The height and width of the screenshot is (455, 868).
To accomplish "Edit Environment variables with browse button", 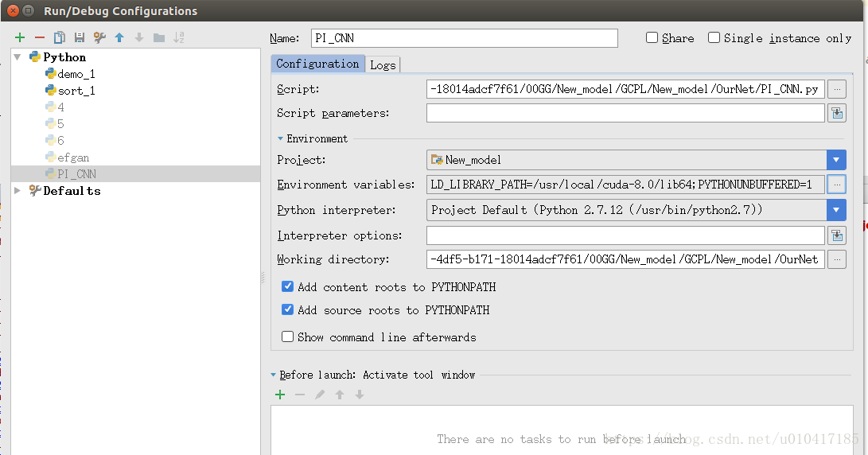I will pyautogui.click(x=837, y=185).
